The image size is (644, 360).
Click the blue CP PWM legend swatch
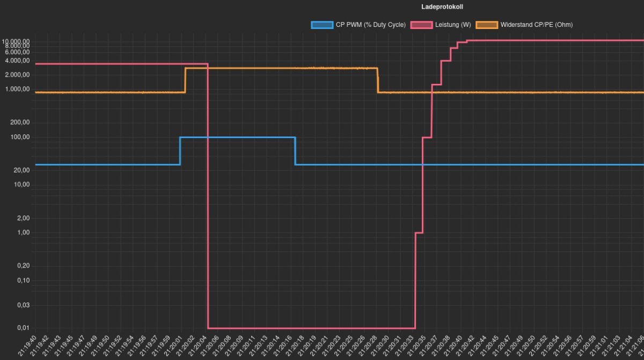[321, 25]
